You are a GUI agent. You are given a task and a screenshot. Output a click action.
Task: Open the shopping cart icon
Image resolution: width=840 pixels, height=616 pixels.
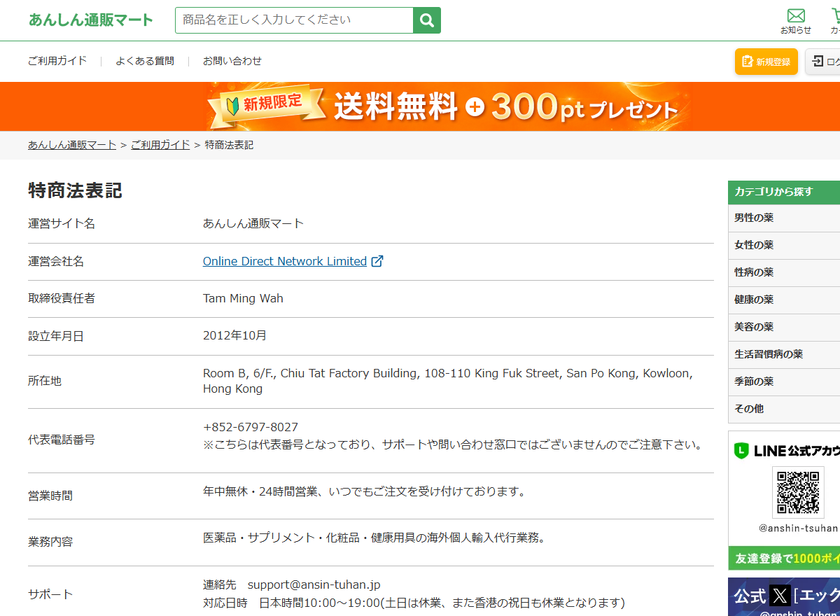pos(836,15)
